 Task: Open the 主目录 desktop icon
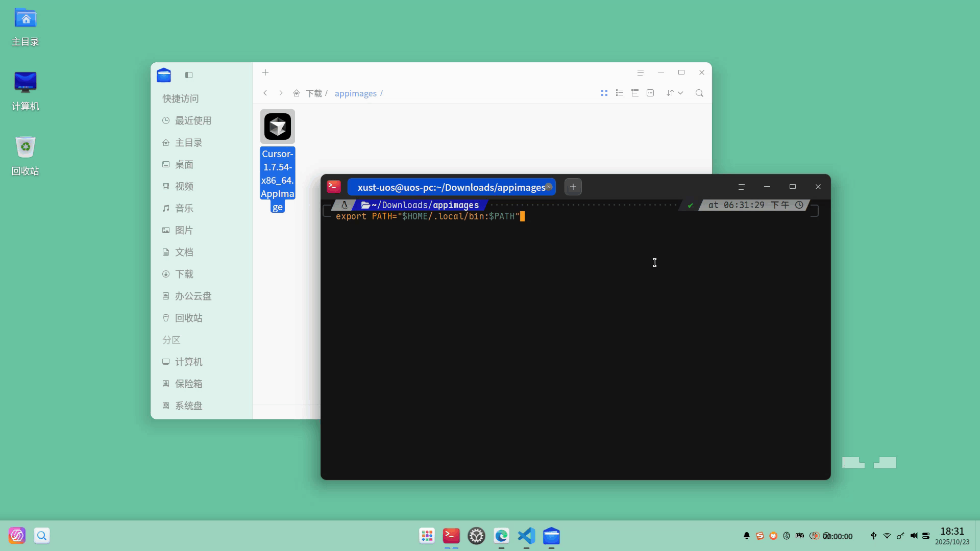tap(26, 28)
